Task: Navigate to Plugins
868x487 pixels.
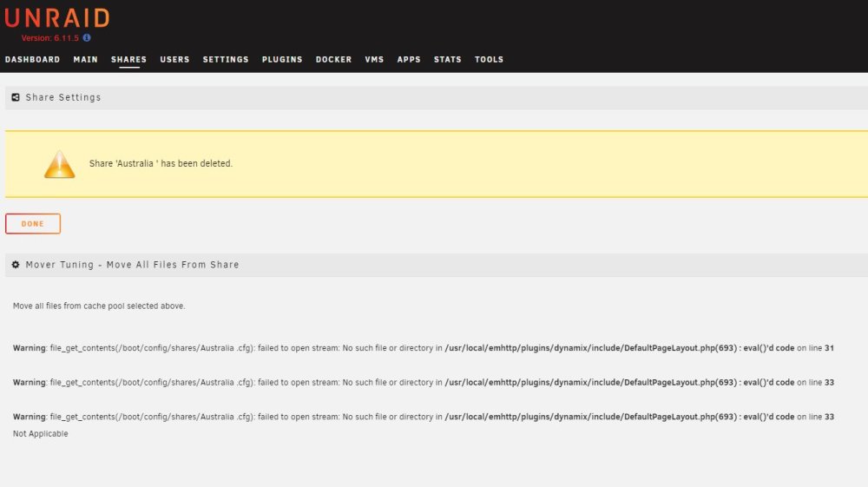Action: point(282,59)
